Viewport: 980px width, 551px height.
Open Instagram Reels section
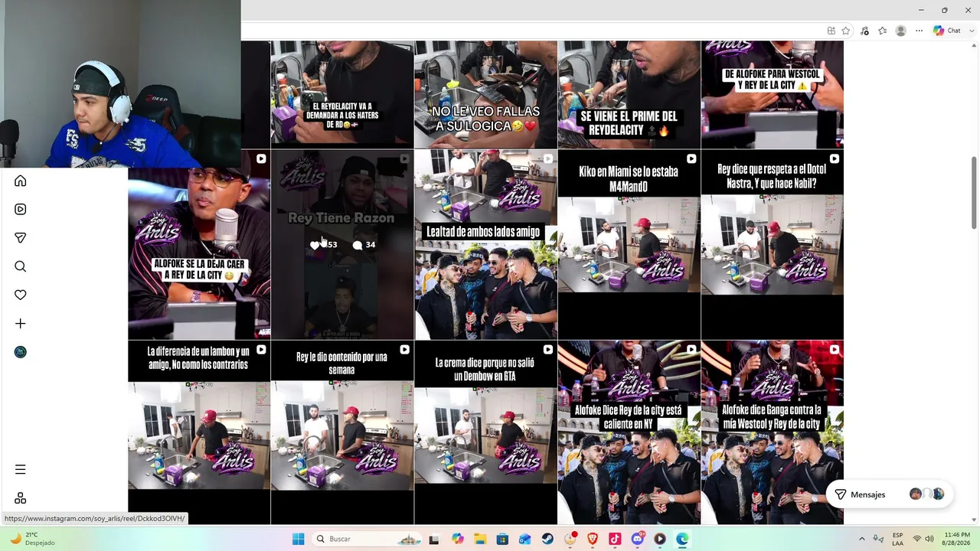pos(21,209)
